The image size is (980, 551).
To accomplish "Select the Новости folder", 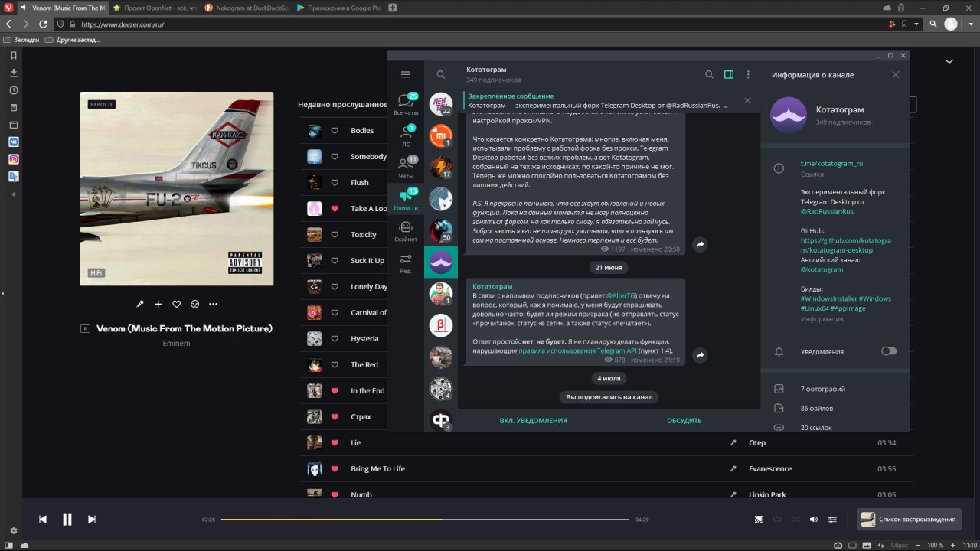I will [x=406, y=200].
